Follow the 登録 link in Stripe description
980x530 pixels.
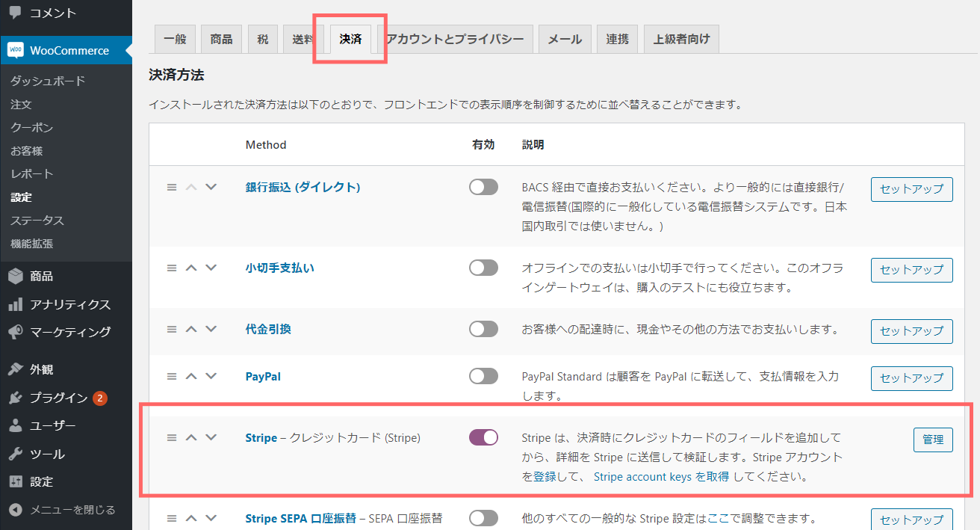[545, 476]
